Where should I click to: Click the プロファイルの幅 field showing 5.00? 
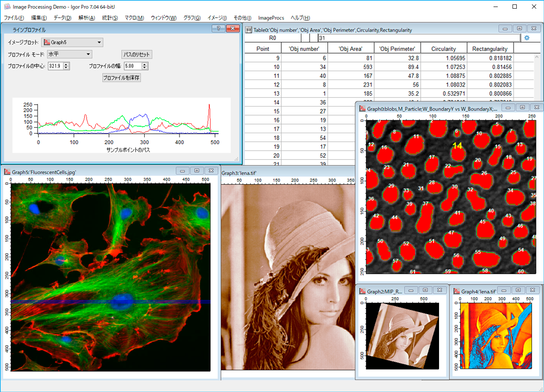pyautogui.click(x=133, y=66)
